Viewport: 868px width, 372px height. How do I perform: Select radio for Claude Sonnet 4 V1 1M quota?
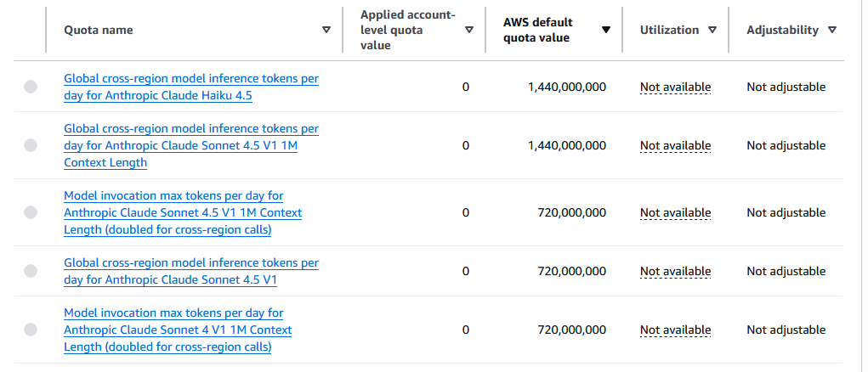coord(31,330)
